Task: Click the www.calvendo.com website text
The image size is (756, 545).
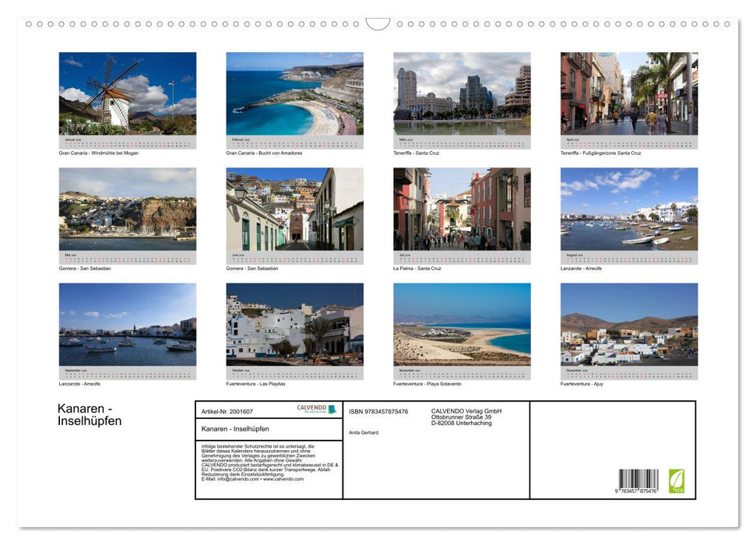Action: (283, 479)
